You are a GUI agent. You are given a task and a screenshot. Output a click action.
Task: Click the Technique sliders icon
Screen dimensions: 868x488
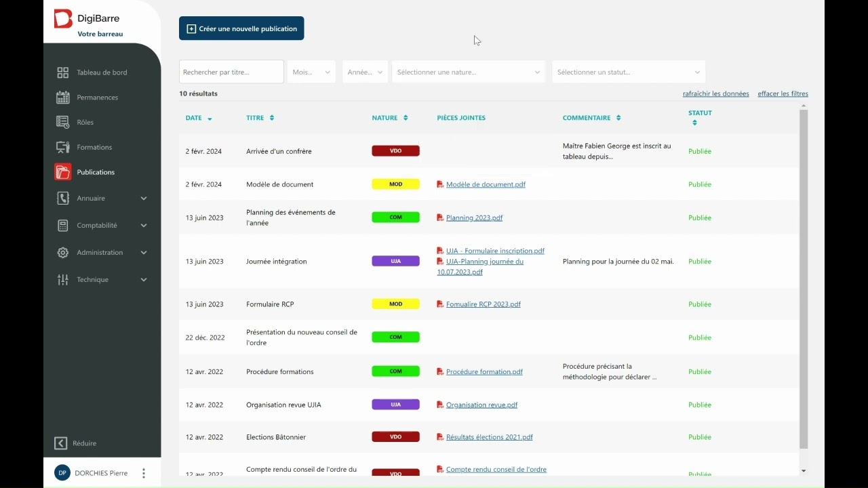coord(63,280)
